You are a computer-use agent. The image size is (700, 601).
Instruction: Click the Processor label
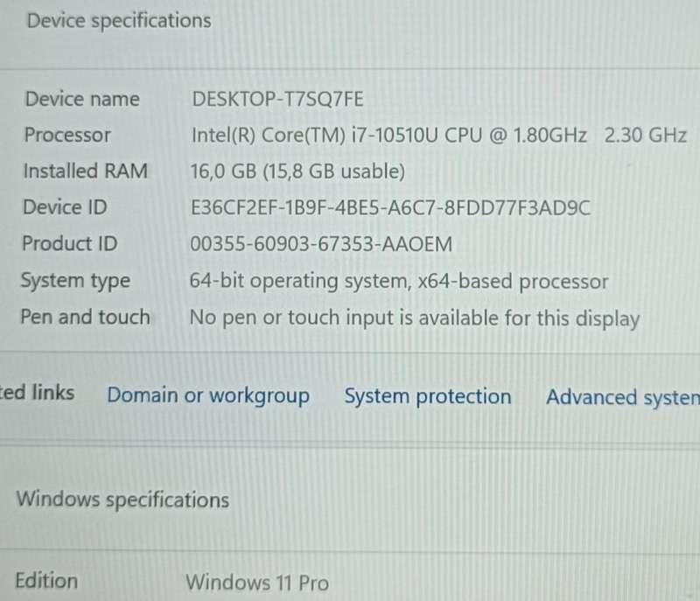pyautogui.click(x=67, y=136)
